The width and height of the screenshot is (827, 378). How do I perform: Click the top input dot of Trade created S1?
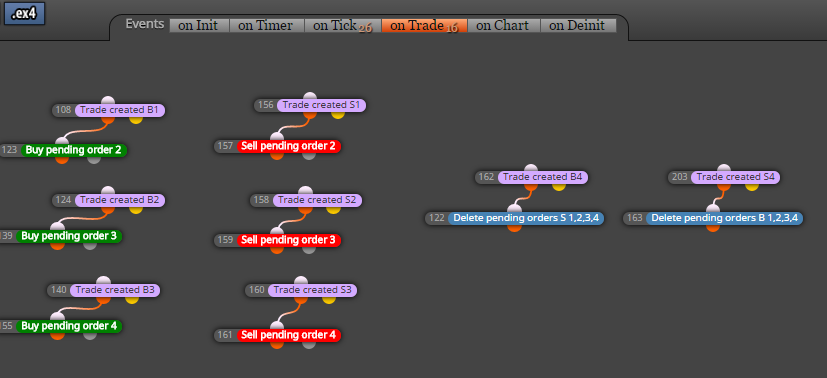(x=310, y=96)
